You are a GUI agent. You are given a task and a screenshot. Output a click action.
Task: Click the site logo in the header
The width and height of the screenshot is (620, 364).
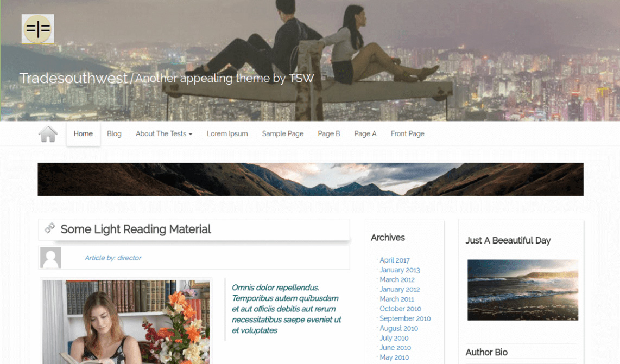[x=38, y=29]
